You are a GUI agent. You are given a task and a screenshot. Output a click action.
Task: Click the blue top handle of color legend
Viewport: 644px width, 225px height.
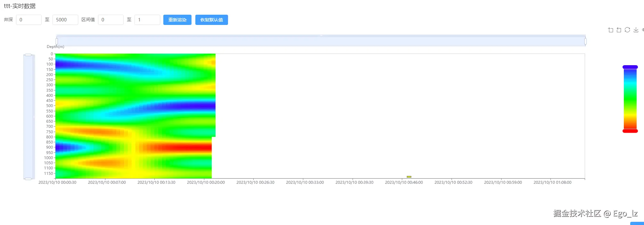[630, 67]
